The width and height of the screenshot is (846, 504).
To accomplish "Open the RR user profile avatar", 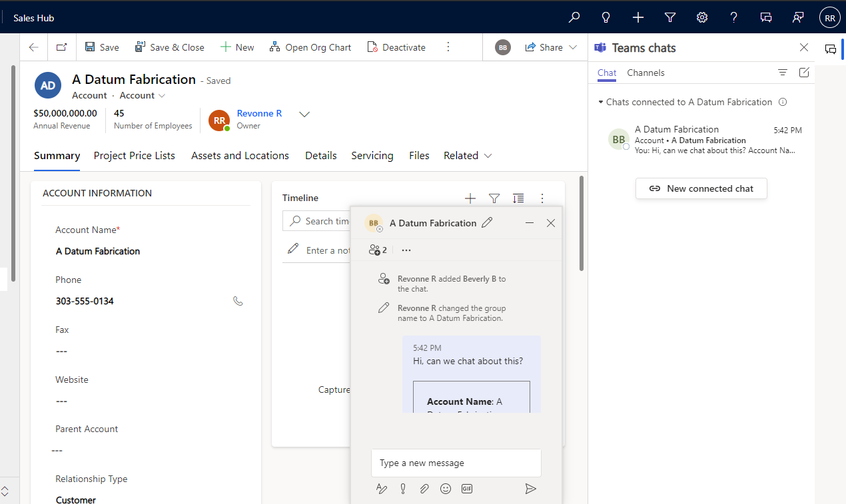I will coord(830,18).
